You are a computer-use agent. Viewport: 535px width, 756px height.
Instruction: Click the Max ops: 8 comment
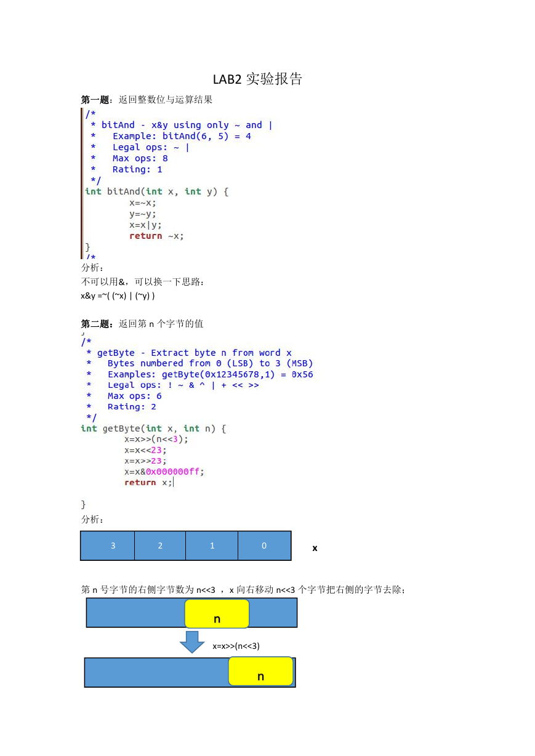click(140, 158)
